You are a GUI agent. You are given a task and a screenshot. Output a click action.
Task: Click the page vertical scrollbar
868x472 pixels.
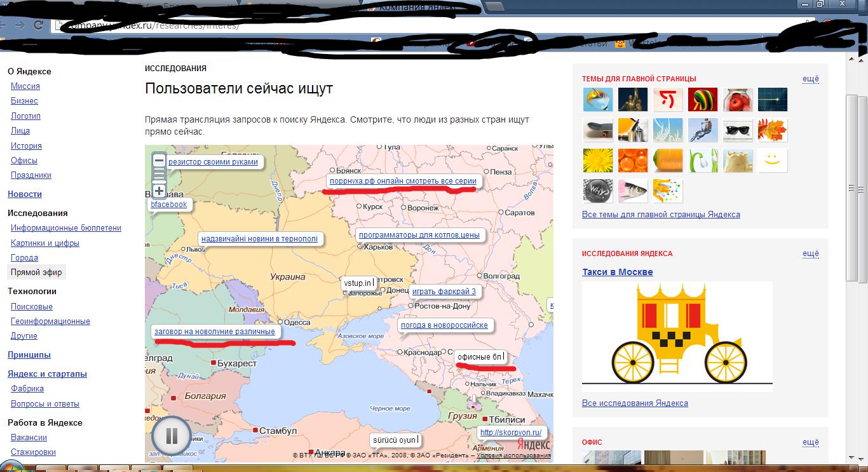pos(853,188)
